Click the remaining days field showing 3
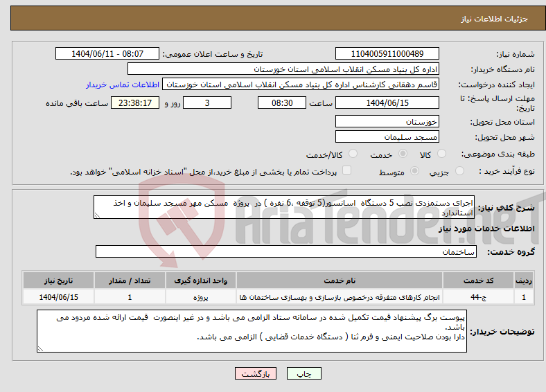 point(207,103)
